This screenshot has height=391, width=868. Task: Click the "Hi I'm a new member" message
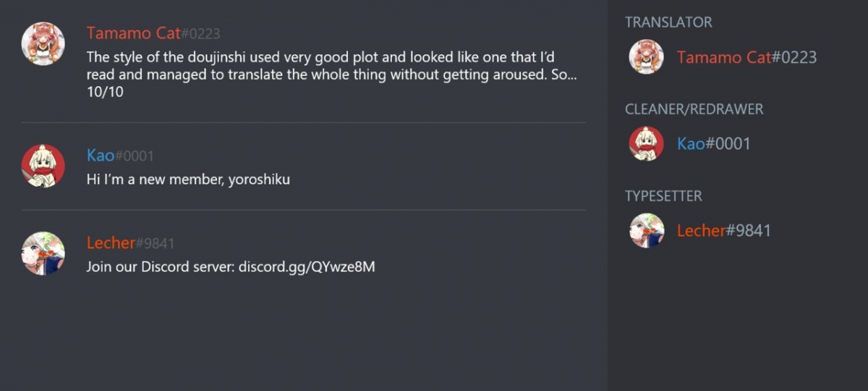pos(188,180)
